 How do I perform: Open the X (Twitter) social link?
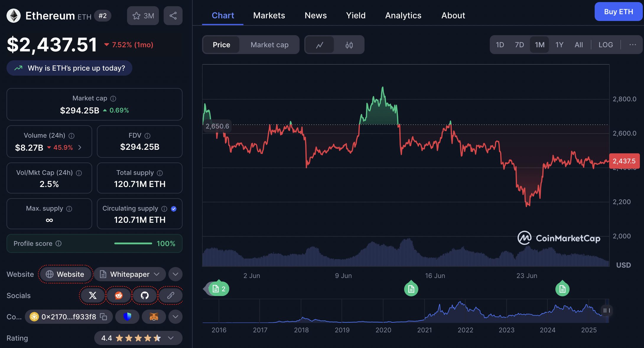coord(93,295)
